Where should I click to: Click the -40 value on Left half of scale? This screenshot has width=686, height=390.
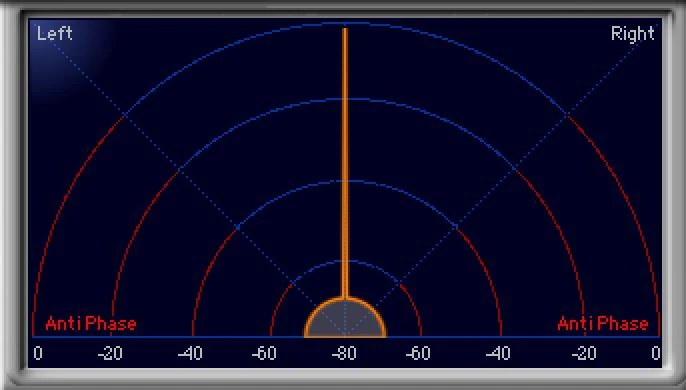coord(190,353)
